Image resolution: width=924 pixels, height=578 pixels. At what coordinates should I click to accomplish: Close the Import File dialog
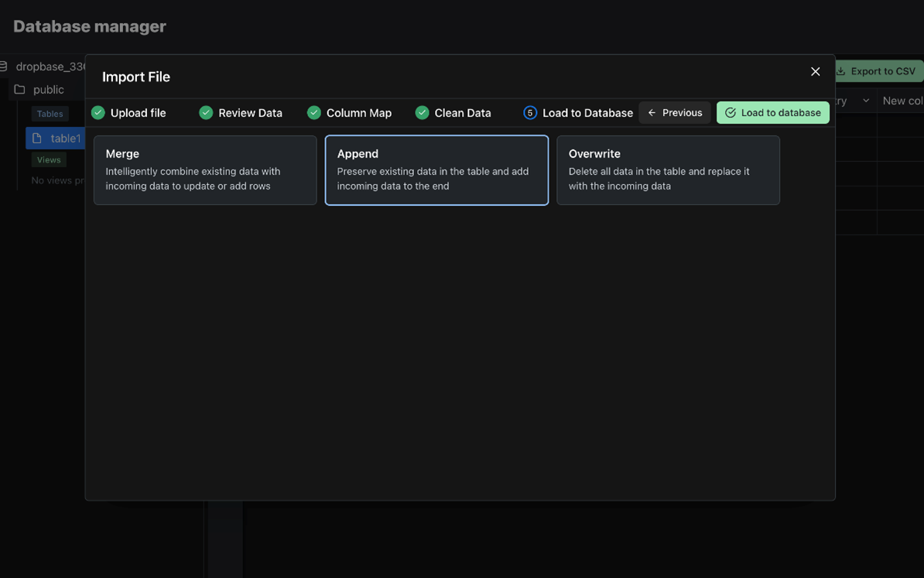(x=815, y=72)
